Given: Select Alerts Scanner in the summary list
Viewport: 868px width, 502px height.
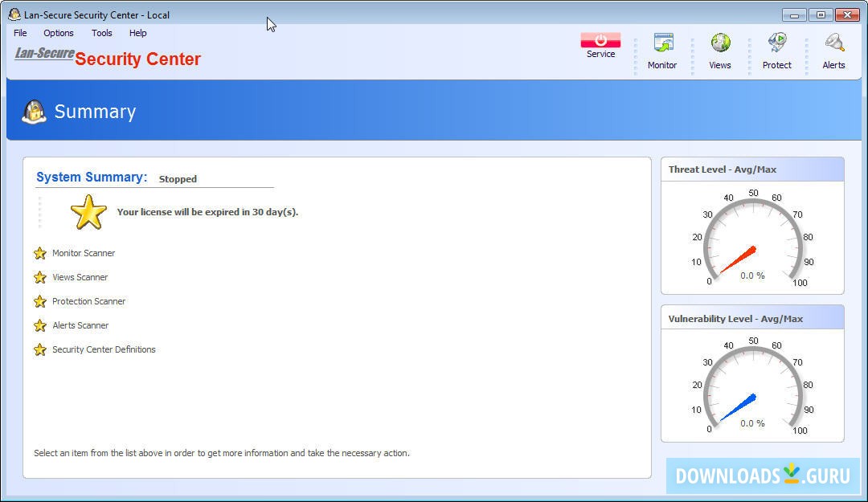Looking at the screenshot, I should tap(81, 325).
